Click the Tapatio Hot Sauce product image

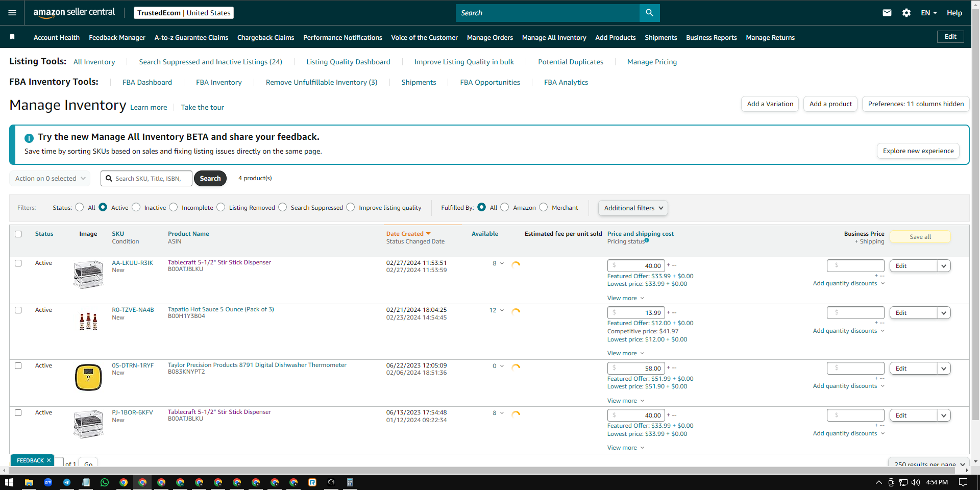tap(88, 322)
